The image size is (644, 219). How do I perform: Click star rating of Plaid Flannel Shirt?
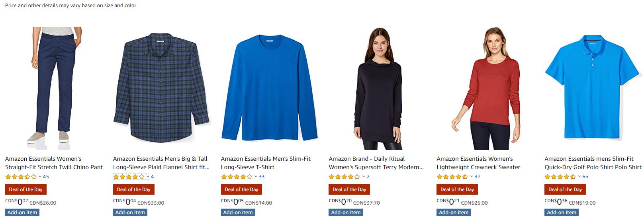coord(129,177)
